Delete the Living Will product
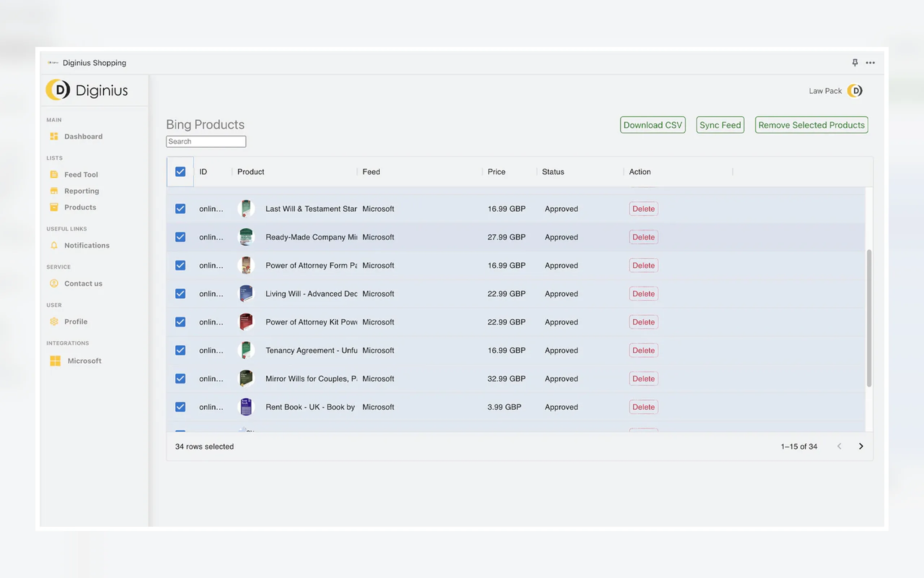The height and width of the screenshot is (578, 924). point(643,294)
